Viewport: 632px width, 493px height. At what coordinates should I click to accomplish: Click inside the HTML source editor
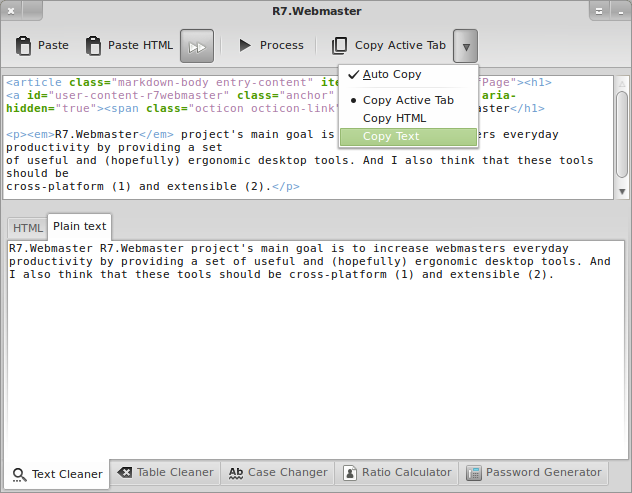tap(308, 137)
